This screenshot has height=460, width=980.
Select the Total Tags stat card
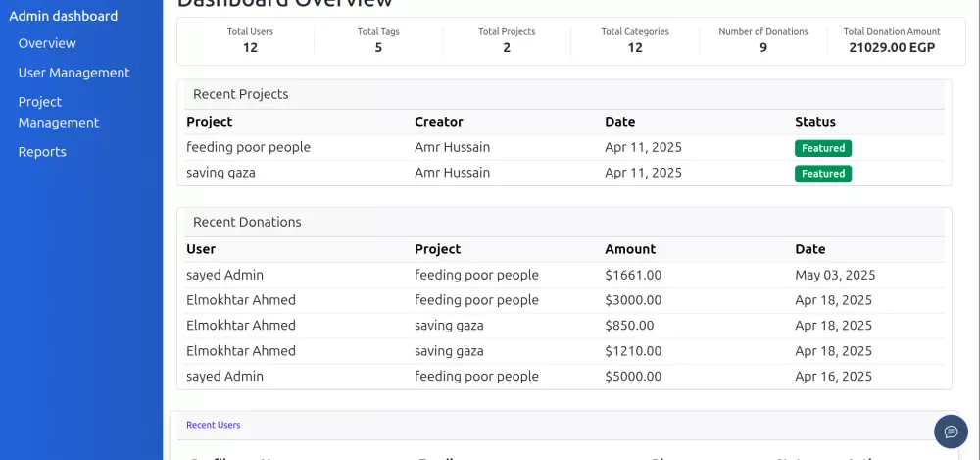[x=378, y=40]
